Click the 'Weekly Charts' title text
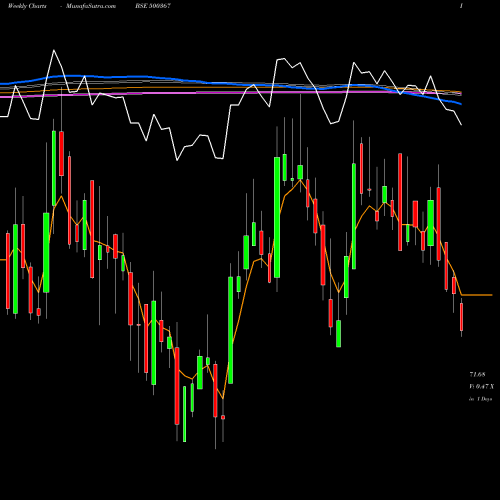Image resolution: width=500 pixels, height=500 pixels. click(27, 6)
